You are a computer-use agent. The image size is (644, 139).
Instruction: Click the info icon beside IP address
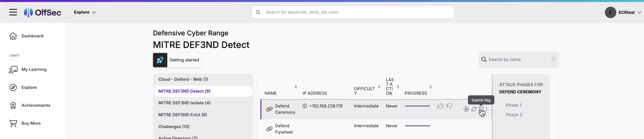pyautogui.click(x=304, y=106)
